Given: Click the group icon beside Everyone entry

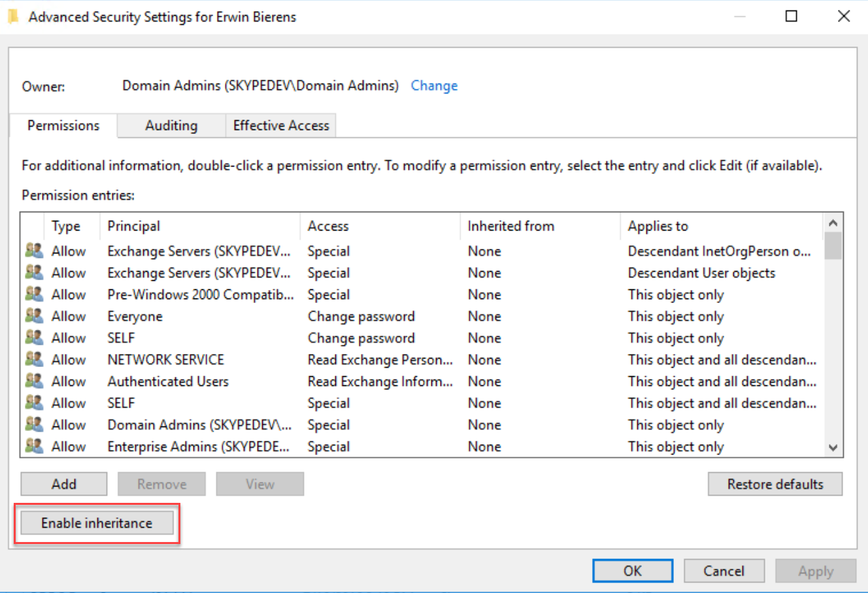Looking at the screenshot, I should pyautogui.click(x=34, y=316).
